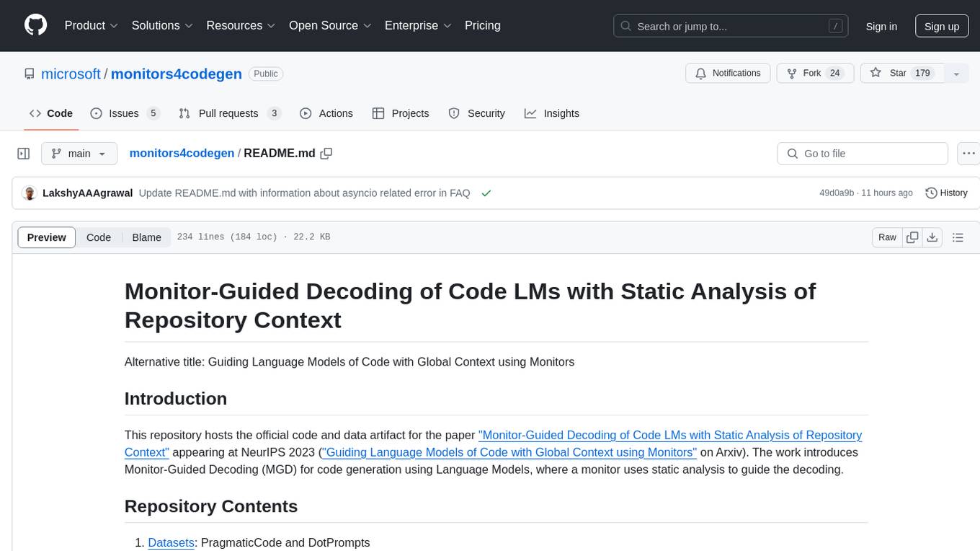Viewport: 980px width, 551px height.
Task: Open the README outline
Action: coord(958,237)
